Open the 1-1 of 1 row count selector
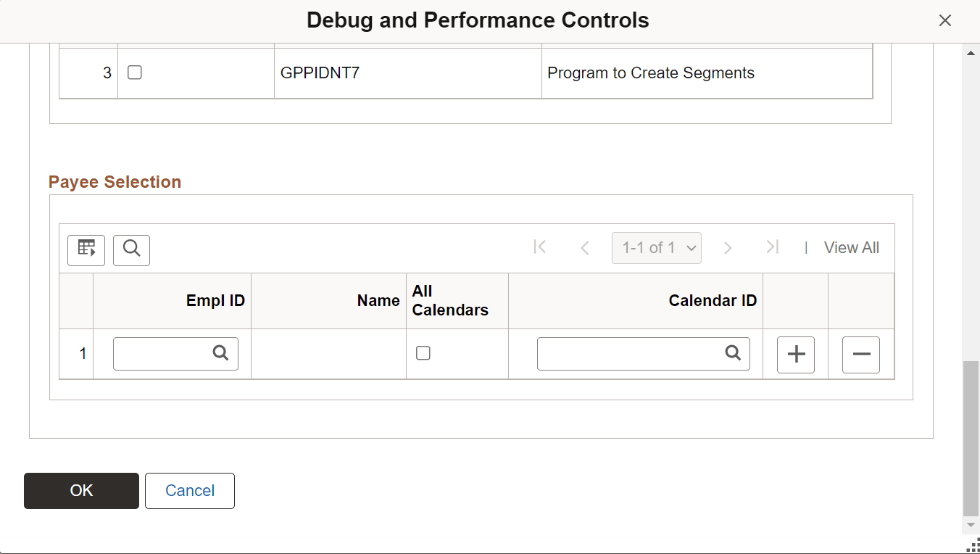 656,247
